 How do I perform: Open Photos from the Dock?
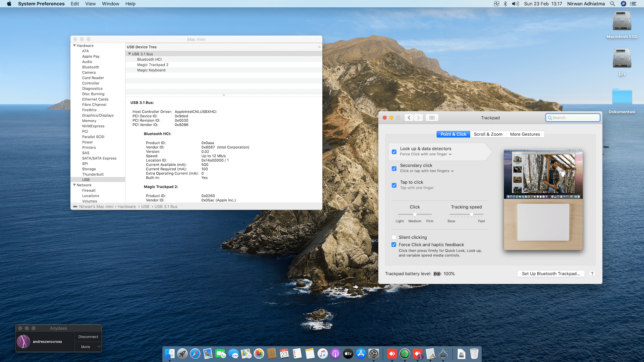pyautogui.click(x=259, y=354)
